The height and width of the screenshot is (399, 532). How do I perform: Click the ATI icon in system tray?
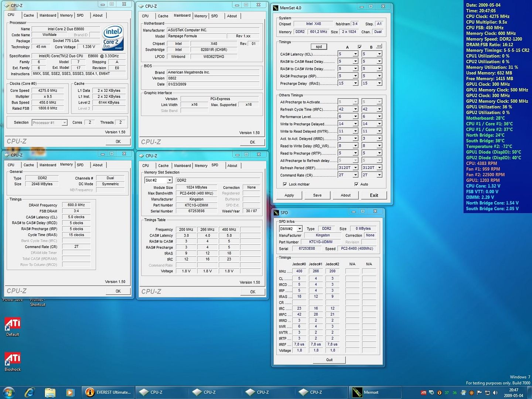pos(423,393)
